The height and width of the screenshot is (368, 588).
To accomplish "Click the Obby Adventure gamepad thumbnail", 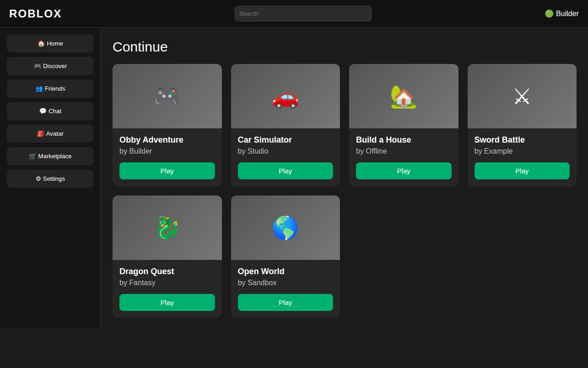I will click(x=167, y=97).
